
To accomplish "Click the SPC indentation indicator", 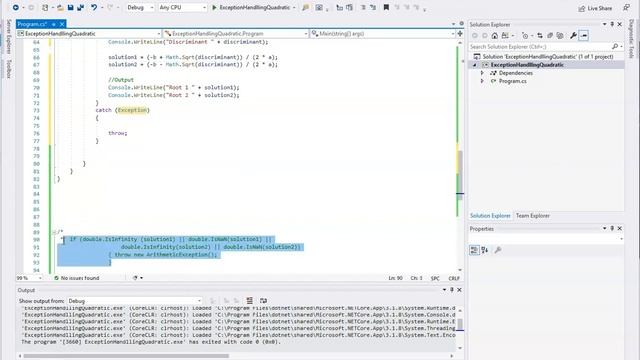I will [435, 278].
